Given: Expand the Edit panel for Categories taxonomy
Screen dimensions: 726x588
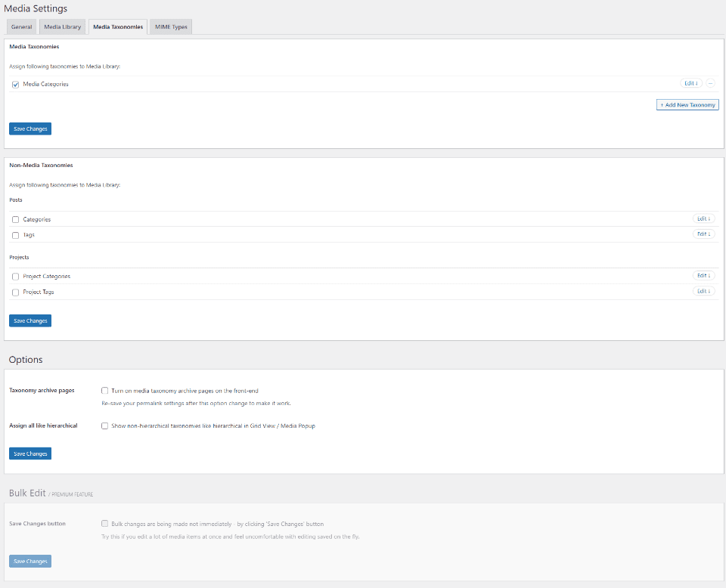Looking at the screenshot, I should [x=703, y=218].
